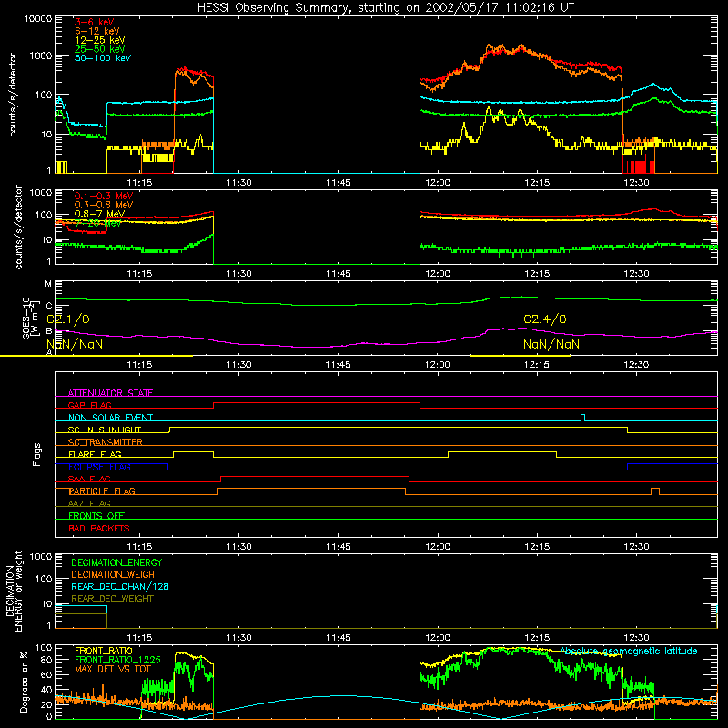This screenshot has height=728, width=728.
Task: Click the GOES-10 axis label
Action: (28, 318)
